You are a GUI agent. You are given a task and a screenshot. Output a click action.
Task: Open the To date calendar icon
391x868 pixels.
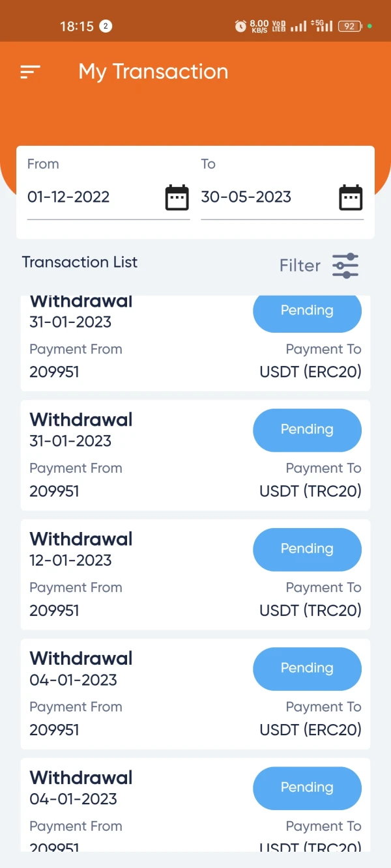351,197
